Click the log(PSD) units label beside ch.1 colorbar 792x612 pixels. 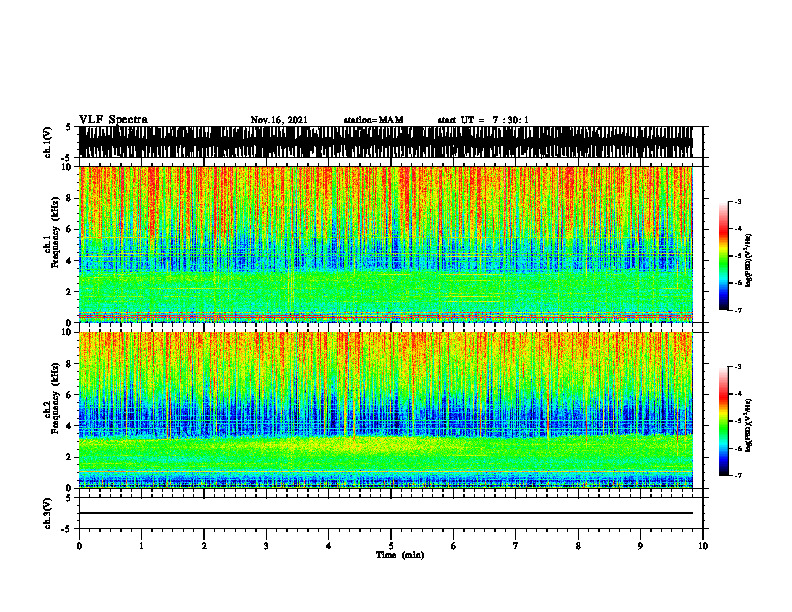click(748, 261)
